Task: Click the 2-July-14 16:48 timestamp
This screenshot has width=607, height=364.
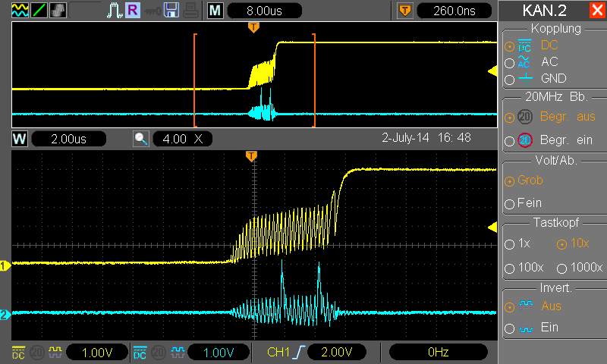Action: [426, 138]
